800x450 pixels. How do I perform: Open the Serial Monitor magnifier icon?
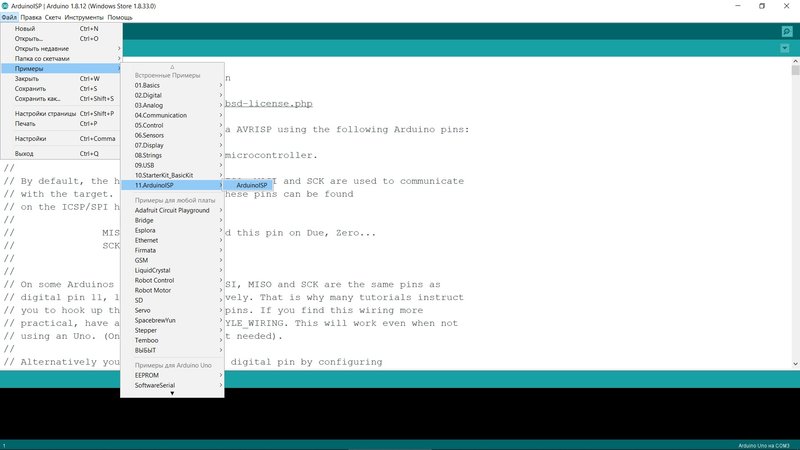[786, 32]
